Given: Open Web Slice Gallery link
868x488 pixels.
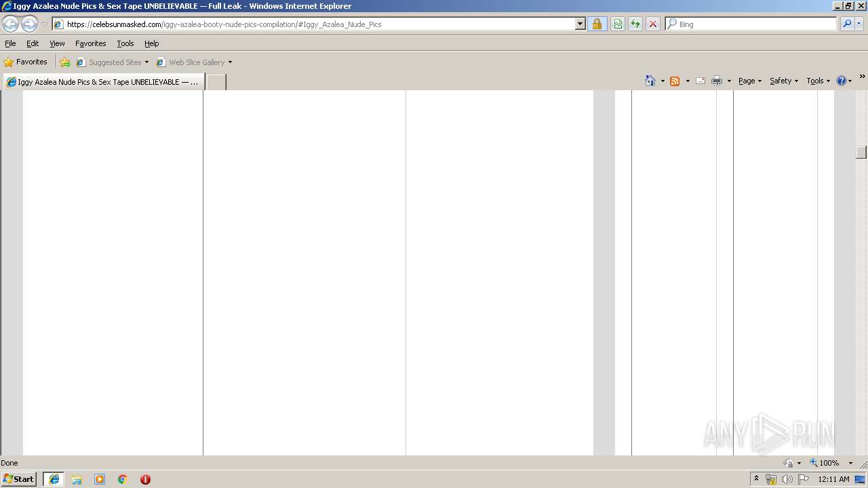Looking at the screenshot, I should point(191,62).
